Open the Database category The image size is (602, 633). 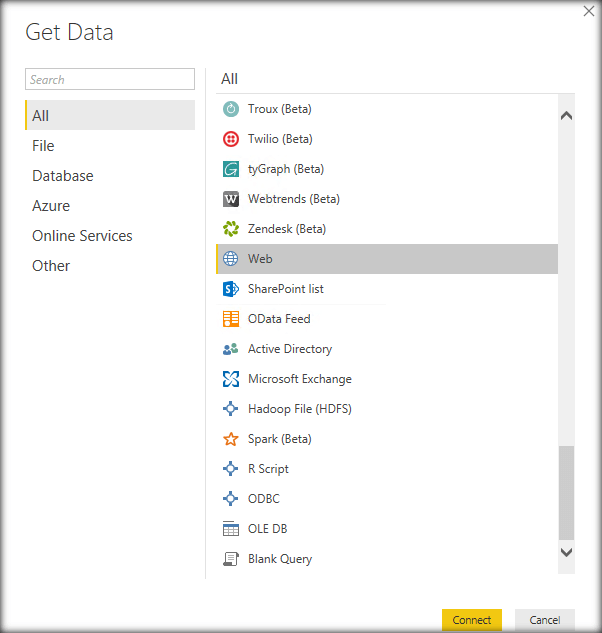pyautogui.click(x=63, y=176)
